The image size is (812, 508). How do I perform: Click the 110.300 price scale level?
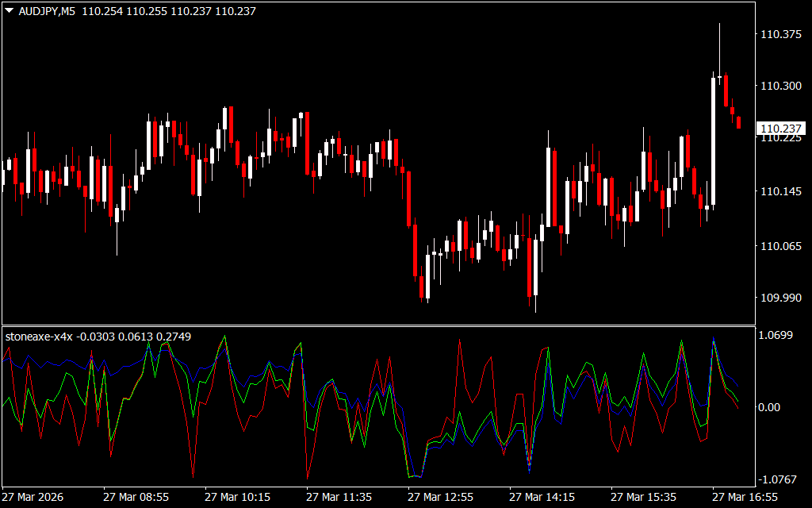click(780, 86)
